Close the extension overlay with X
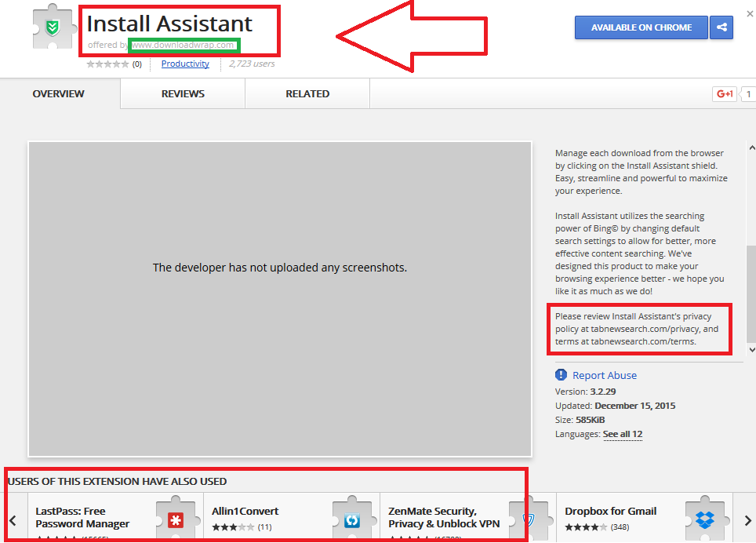Screen dimensions: 756x543 [750, 14]
